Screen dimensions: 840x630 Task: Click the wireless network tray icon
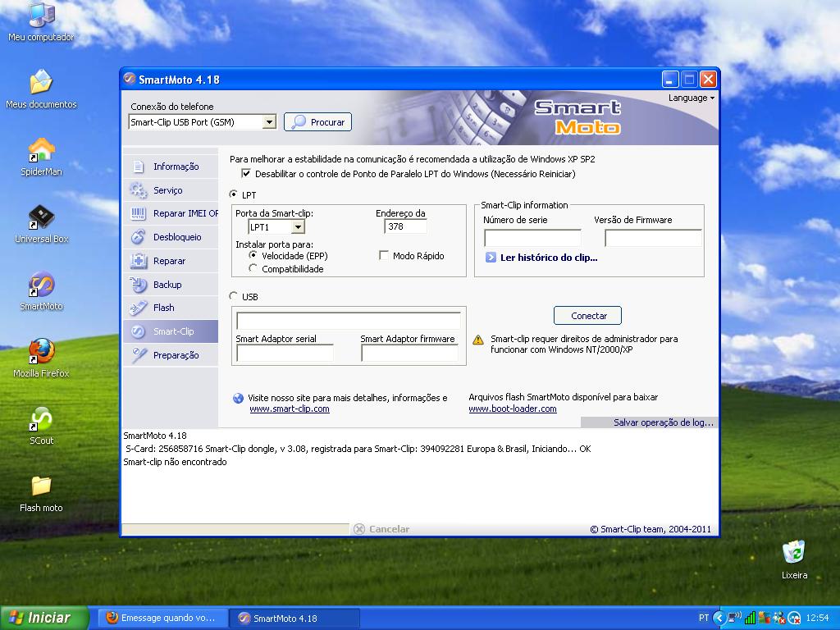pyautogui.click(x=735, y=618)
